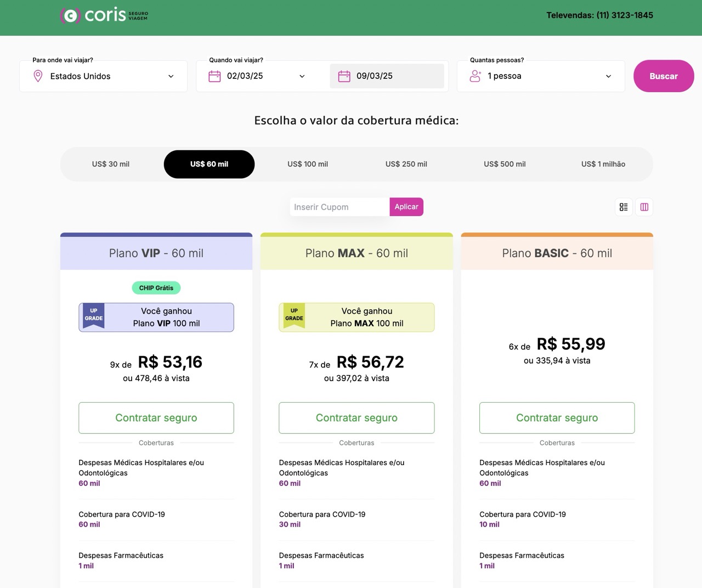Click VIP Cobertura para COVID-19 60 mil value

tap(89, 524)
